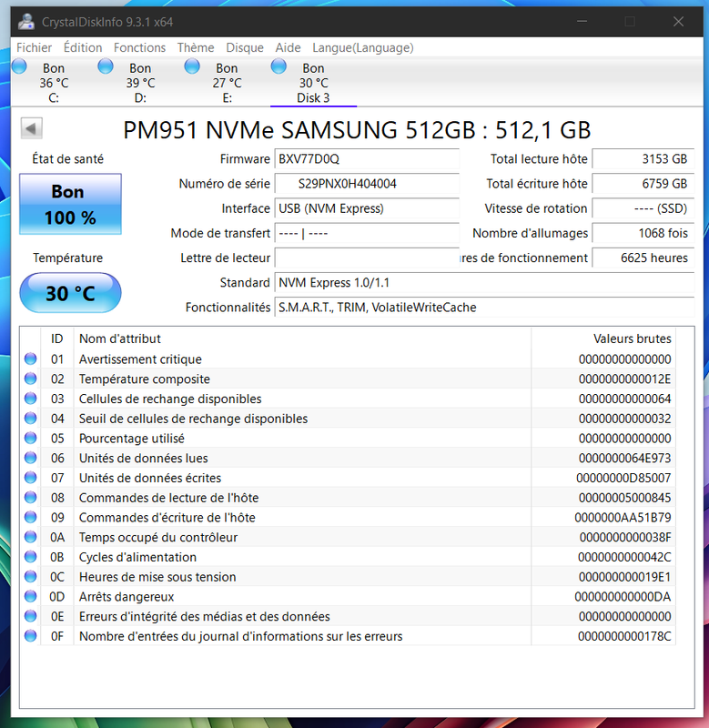
Task: Click the status dot for Erreurs d'intégrité des médias
Action: [x=31, y=616]
